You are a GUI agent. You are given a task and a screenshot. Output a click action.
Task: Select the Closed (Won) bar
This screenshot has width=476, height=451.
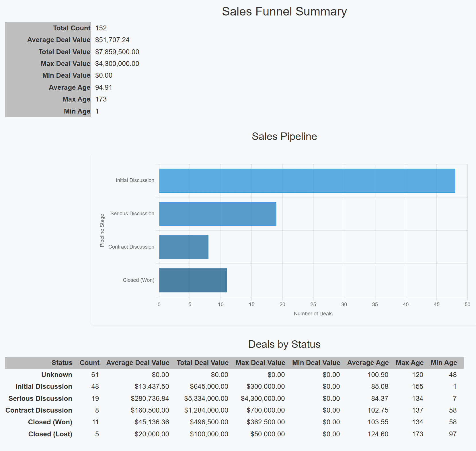pyautogui.click(x=192, y=280)
